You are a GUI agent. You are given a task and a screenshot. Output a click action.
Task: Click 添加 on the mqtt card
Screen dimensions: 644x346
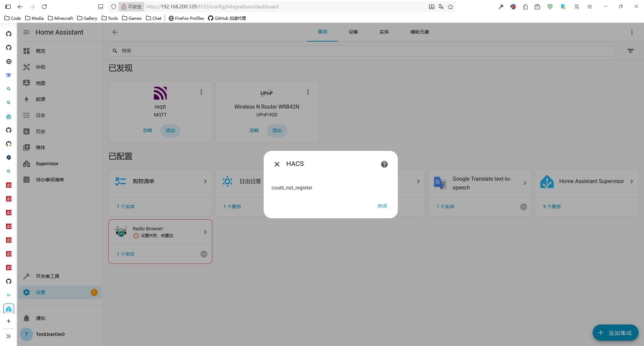[170, 130]
